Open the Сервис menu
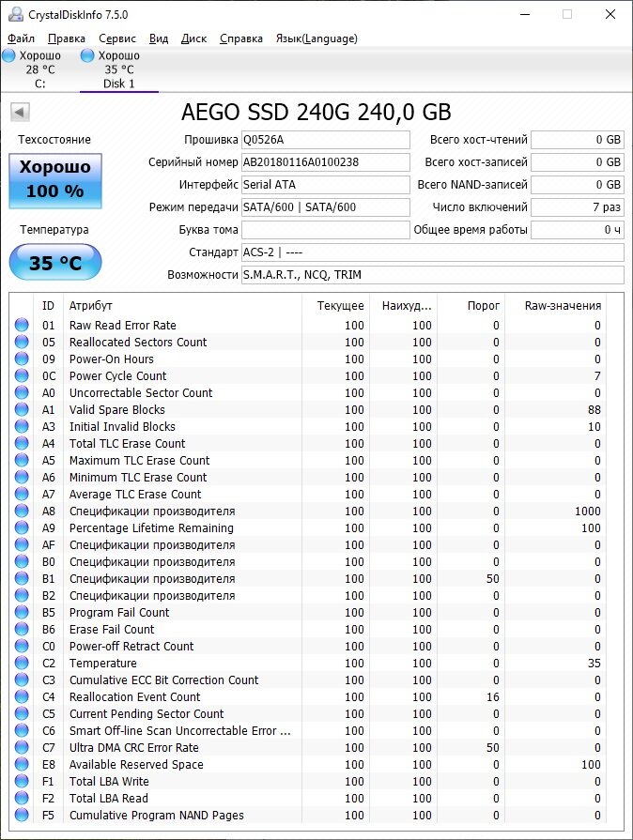This screenshot has height=840, width=633. (x=117, y=38)
